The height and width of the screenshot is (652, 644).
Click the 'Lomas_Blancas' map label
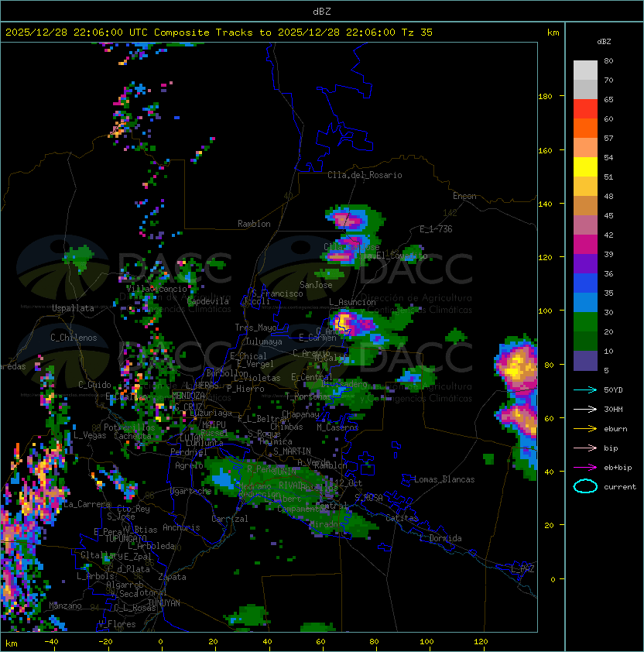444,479
